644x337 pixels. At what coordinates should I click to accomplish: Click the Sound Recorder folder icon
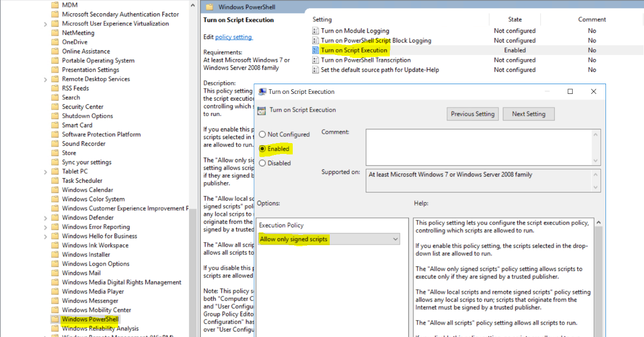tap(55, 144)
